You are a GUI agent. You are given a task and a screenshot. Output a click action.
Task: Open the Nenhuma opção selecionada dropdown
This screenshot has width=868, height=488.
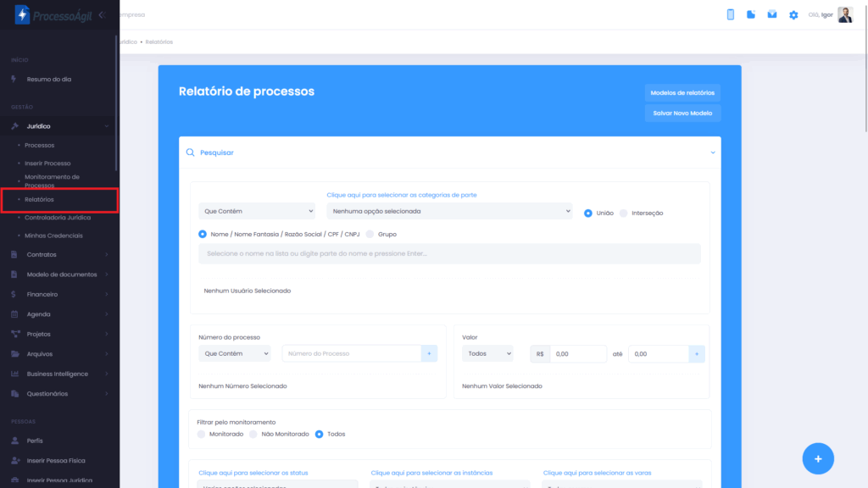point(449,211)
